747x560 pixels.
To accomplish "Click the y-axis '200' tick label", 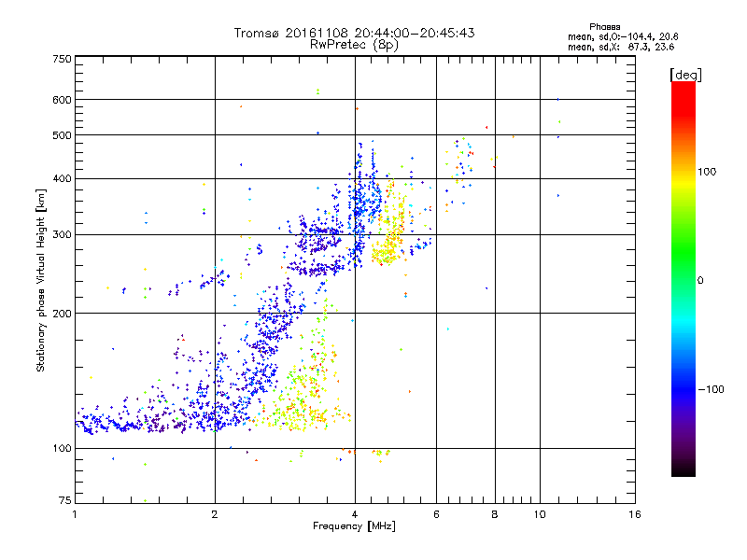I will coord(63,314).
